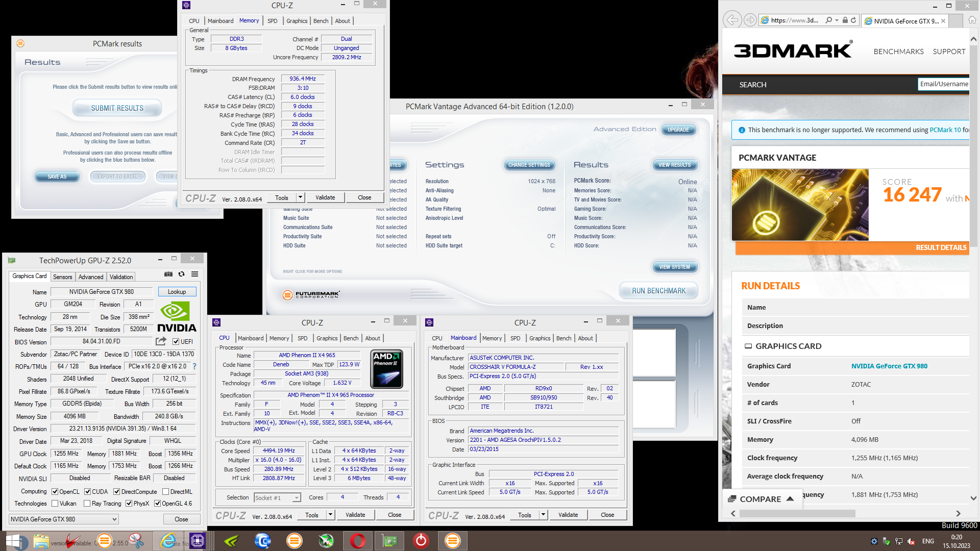Open Tools dropdown arrow in CPU-Z CPU window

tap(330, 515)
